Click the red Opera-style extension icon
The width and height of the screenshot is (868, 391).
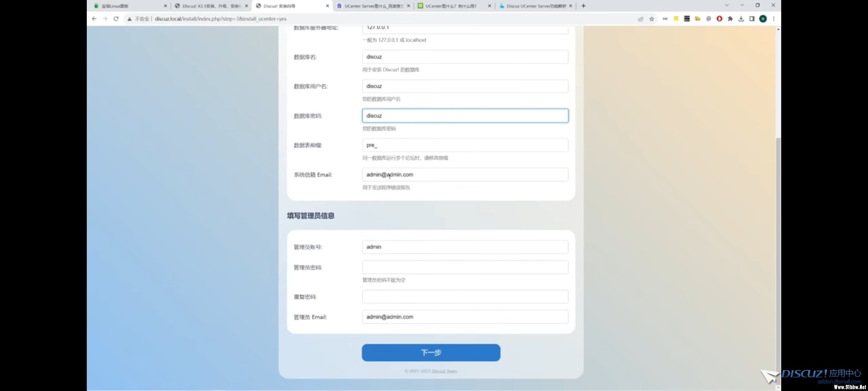719,19
